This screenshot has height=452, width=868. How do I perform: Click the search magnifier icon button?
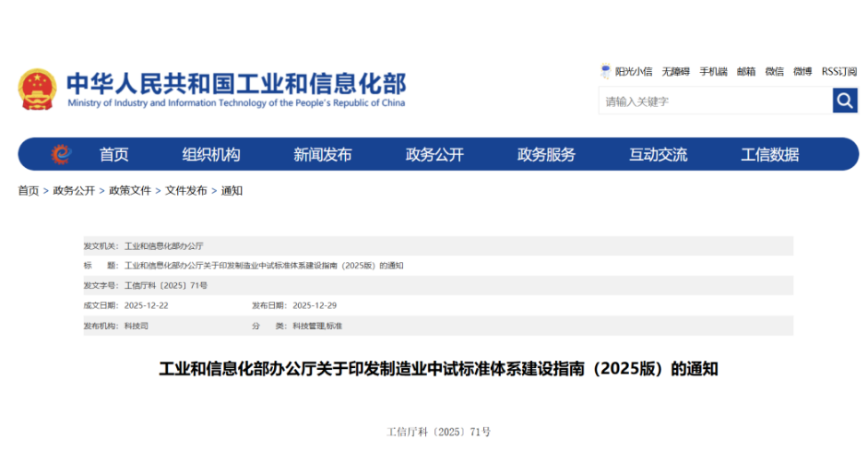pos(844,101)
